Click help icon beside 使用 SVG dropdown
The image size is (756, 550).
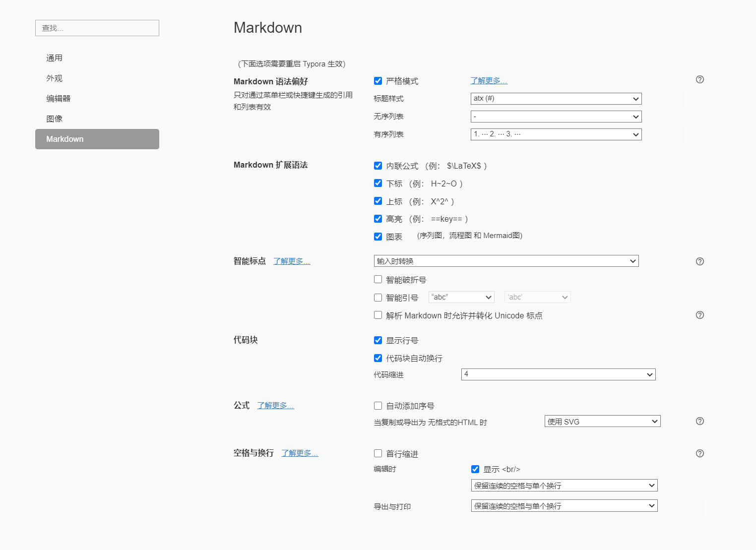pos(700,421)
